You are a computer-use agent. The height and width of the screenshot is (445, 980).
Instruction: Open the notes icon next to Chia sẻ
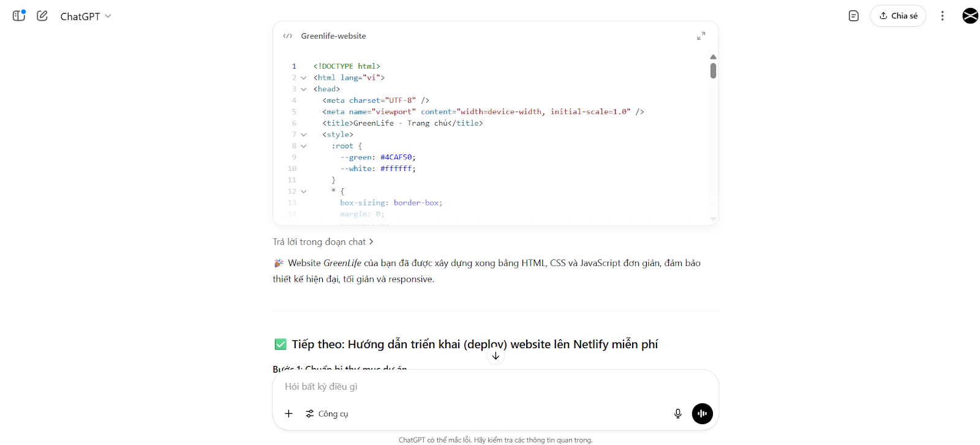(854, 16)
